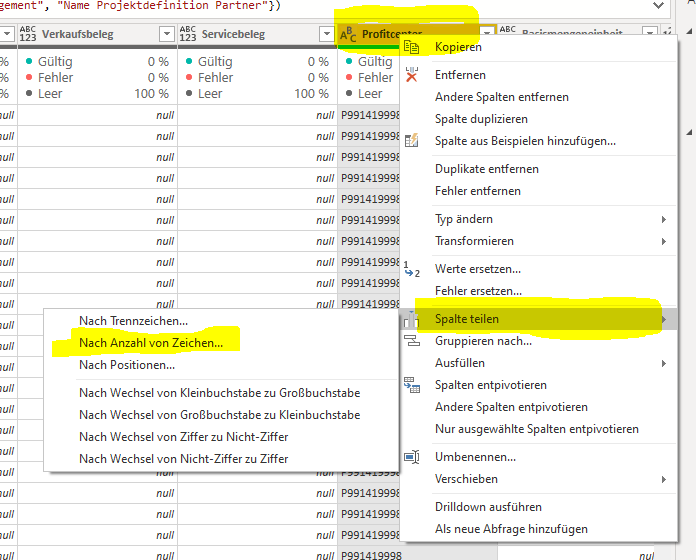696x560 pixels.
Task: Click the Servicebeleg data type icon
Action: click(x=188, y=35)
